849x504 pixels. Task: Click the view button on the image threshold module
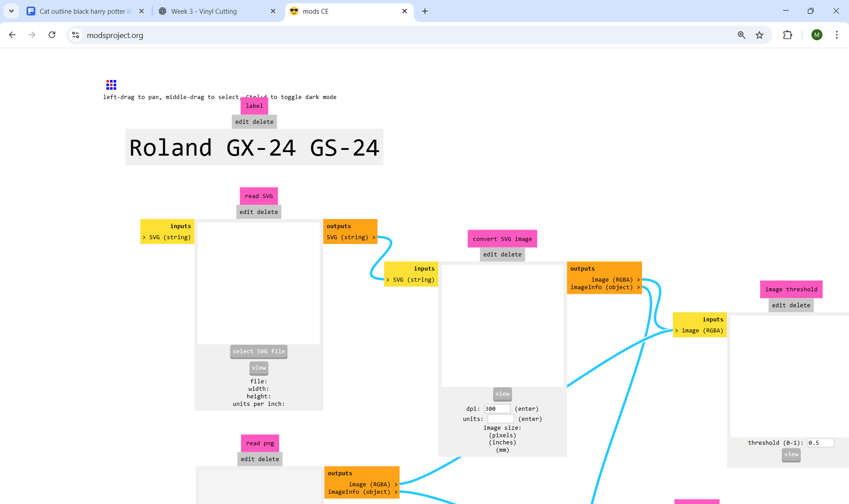(791, 454)
